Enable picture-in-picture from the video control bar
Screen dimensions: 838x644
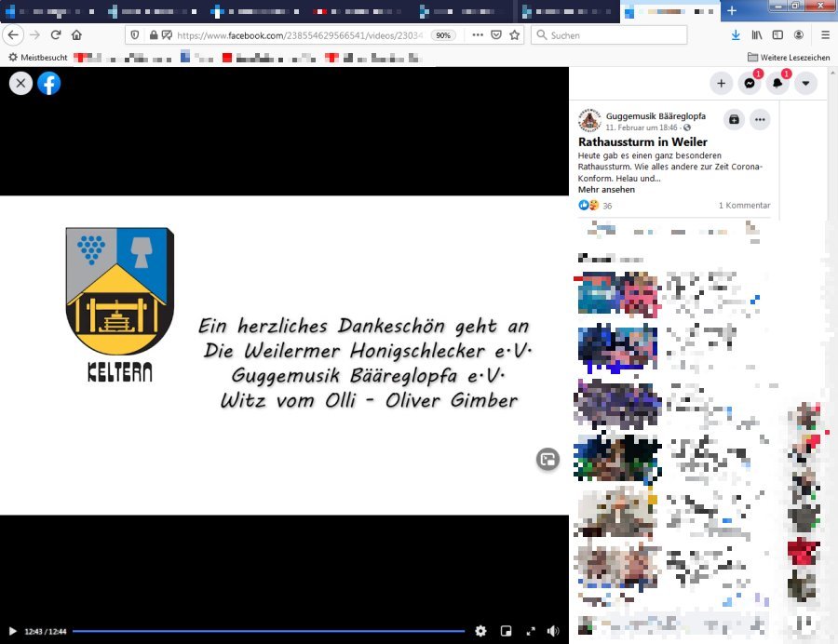tap(506, 631)
